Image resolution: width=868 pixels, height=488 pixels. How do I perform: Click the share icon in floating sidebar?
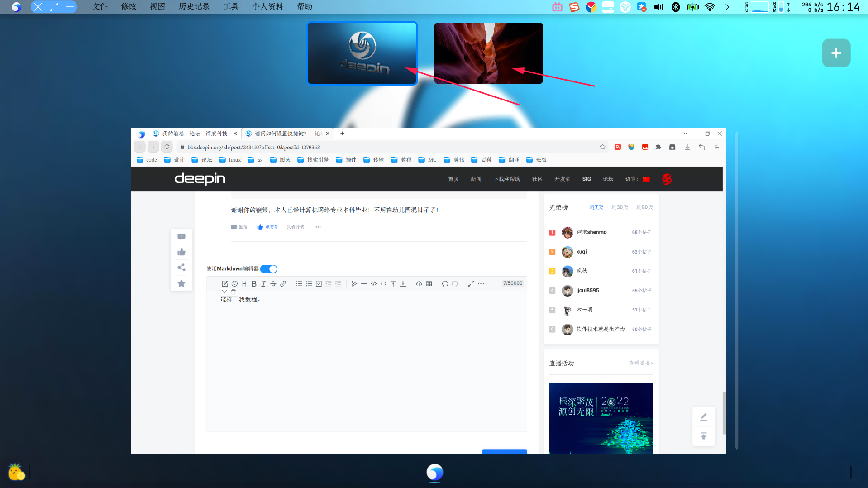181,268
